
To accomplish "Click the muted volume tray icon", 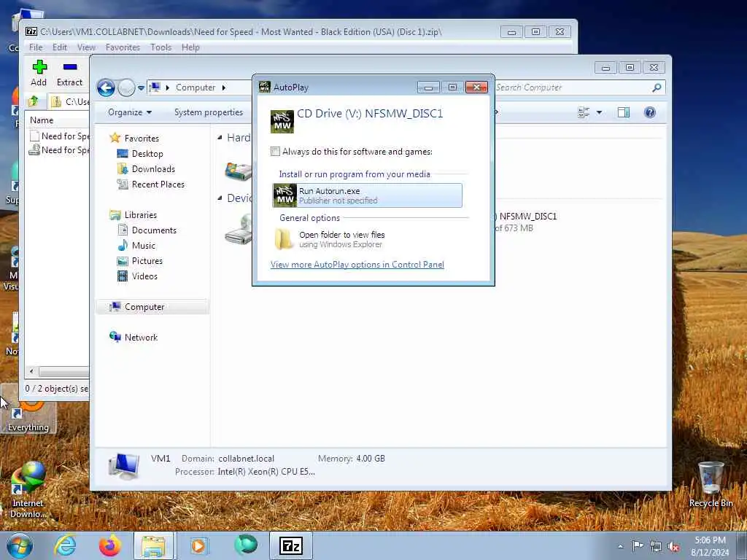I will click(673, 546).
